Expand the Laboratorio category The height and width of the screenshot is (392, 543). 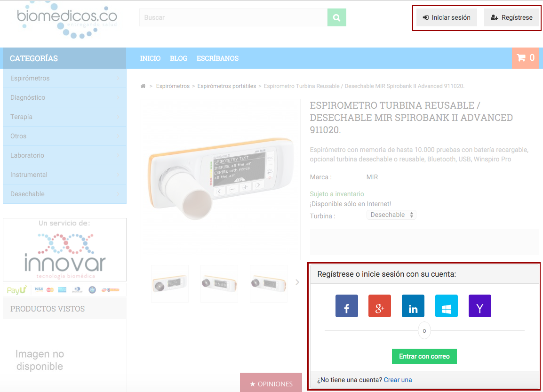pos(65,155)
